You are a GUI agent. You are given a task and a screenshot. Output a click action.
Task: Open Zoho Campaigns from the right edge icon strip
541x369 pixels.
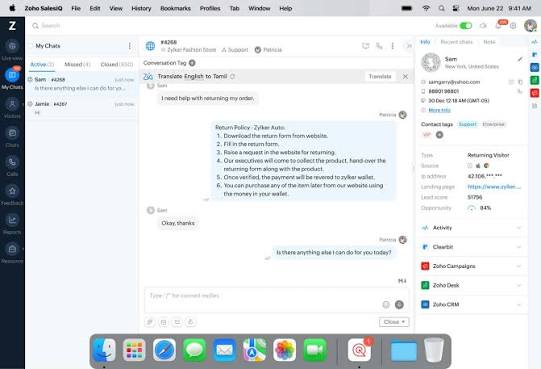pos(534,93)
